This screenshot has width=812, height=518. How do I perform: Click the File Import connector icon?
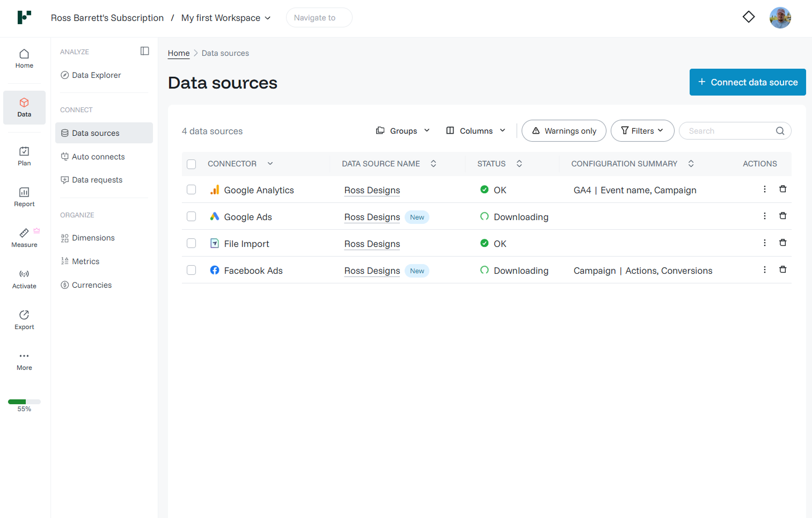pos(215,243)
